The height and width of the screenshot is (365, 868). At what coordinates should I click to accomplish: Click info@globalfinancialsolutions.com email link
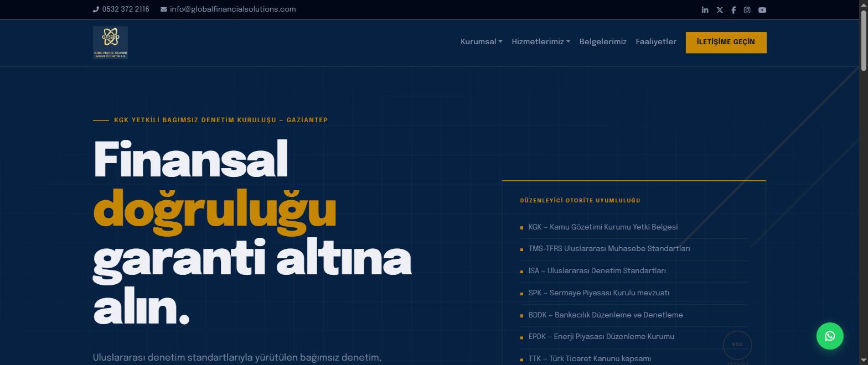click(233, 9)
